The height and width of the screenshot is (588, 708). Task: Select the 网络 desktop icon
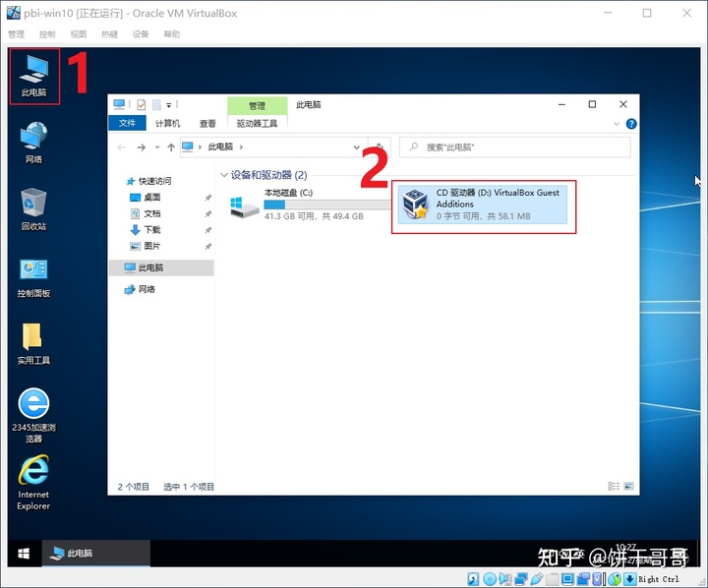point(33,143)
